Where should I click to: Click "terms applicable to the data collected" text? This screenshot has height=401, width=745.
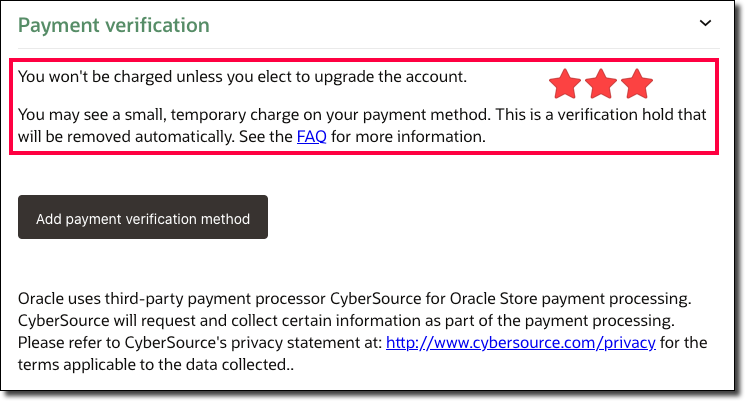tap(140, 365)
